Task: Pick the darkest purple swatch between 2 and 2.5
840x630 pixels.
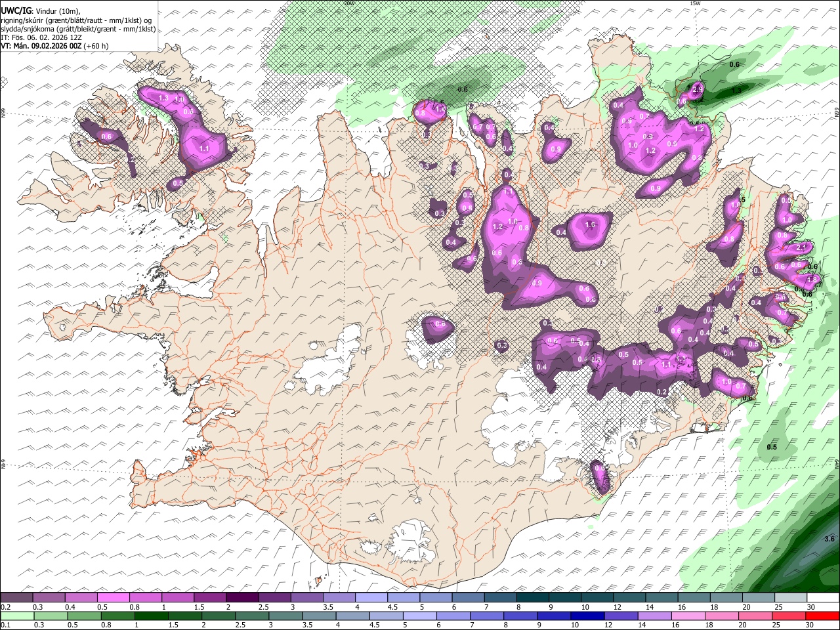Action: click(x=241, y=597)
